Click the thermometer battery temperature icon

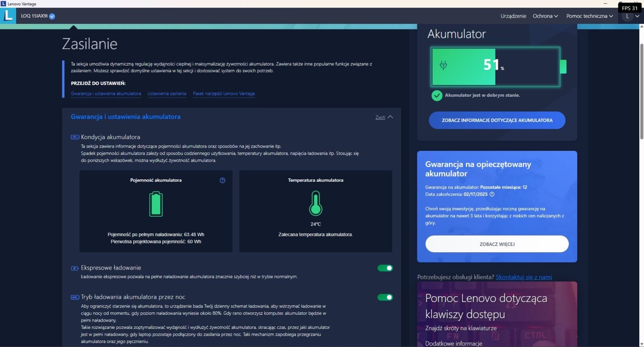tap(316, 204)
